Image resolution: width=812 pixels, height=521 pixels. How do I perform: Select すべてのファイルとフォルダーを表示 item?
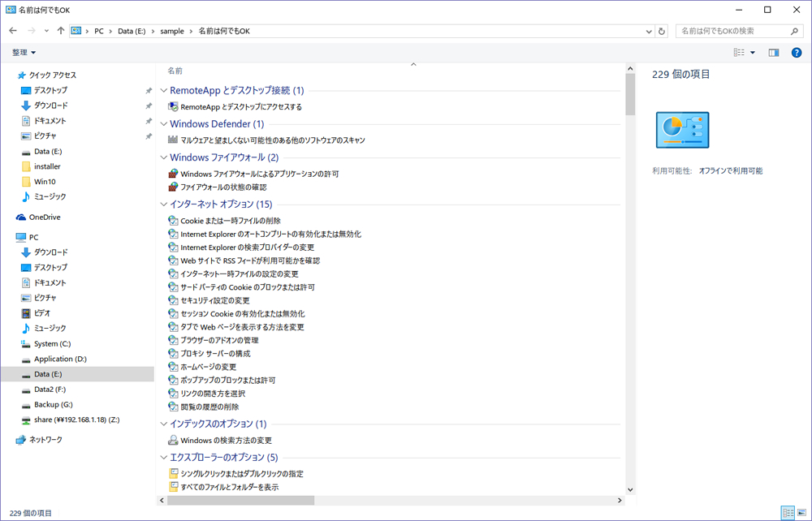pyautogui.click(x=230, y=487)
